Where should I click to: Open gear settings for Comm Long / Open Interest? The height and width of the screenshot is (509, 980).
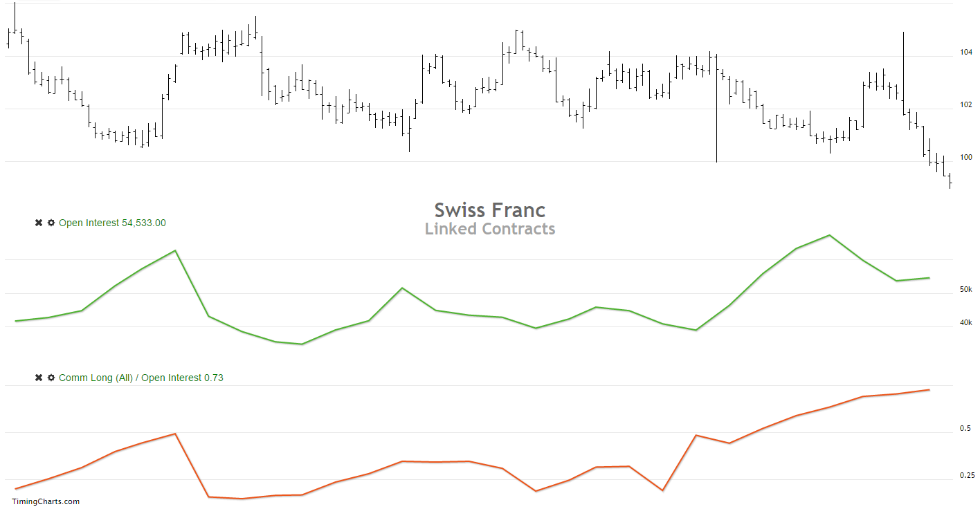coord(51,378)
